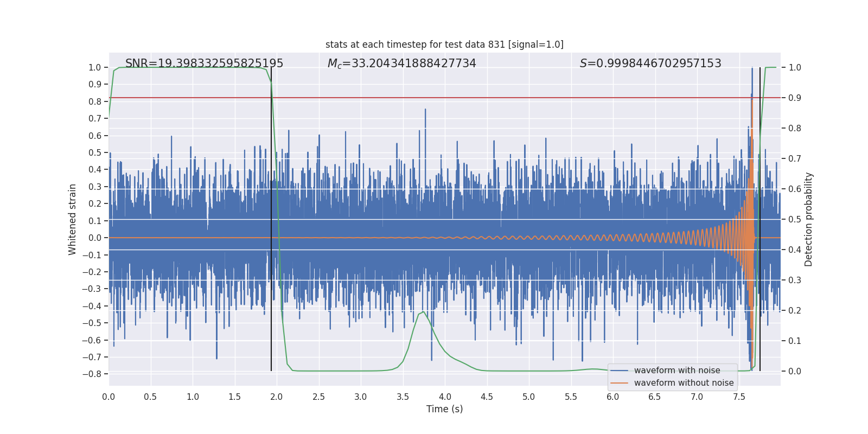
Task: Click the 'Time (s)' x-axis label
Action: 444,409
